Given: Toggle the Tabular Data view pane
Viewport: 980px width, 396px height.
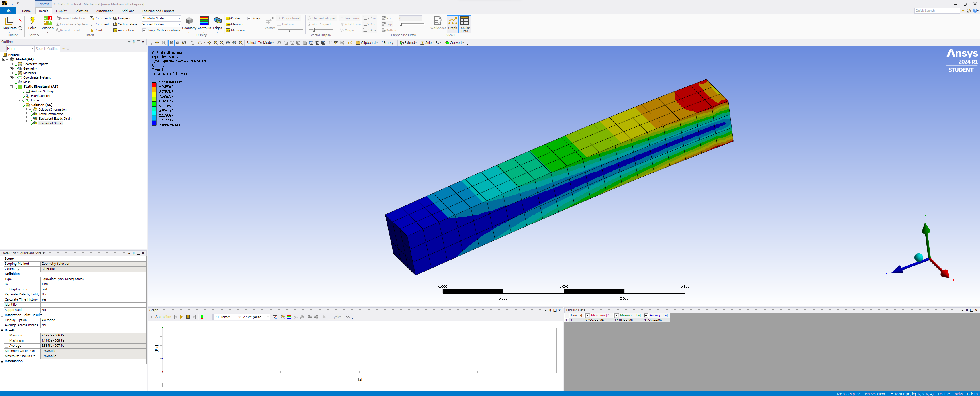Looking at the screenshot, I should pyautogui.click(x=465, y=24).
